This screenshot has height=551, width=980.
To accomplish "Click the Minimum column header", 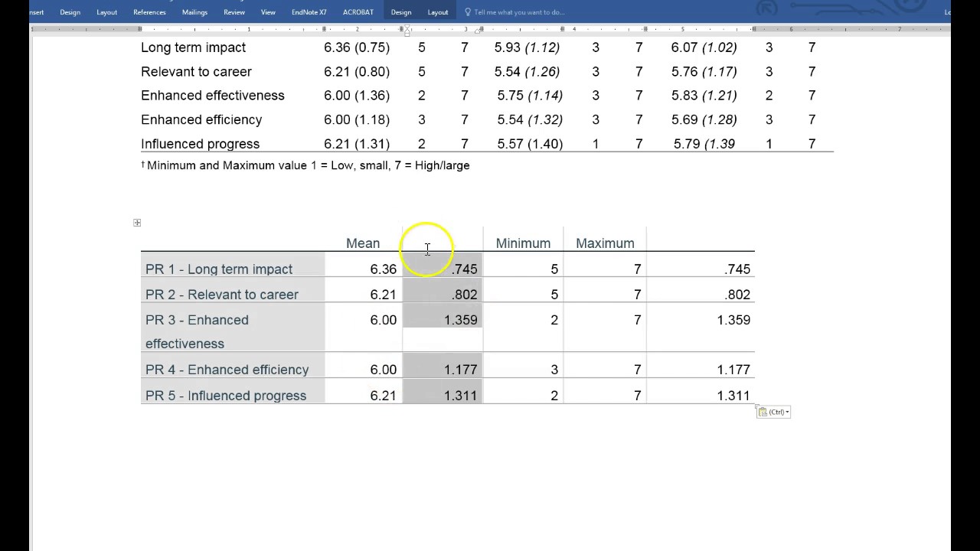I will tap(523, 243).
